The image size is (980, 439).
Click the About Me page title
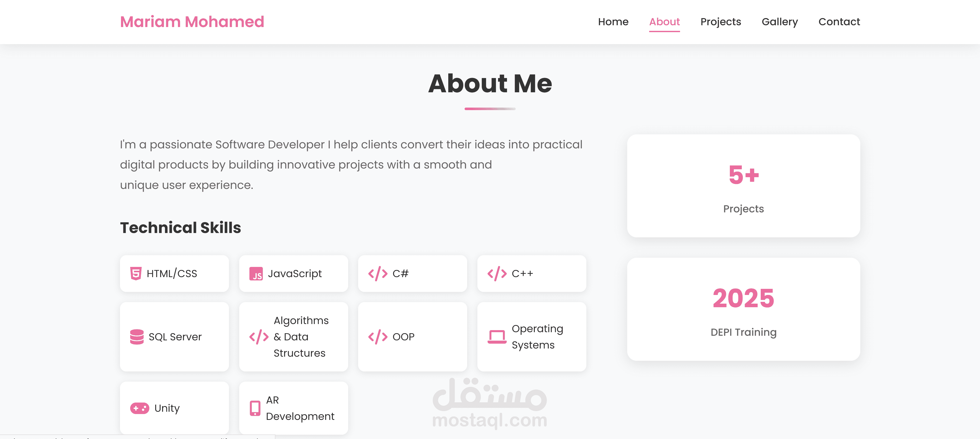pos(490,83)
